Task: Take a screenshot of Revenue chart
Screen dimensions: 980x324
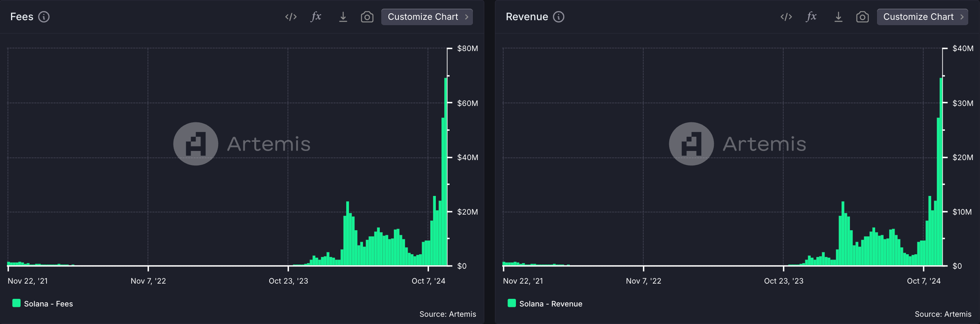Action: (863, 17)
